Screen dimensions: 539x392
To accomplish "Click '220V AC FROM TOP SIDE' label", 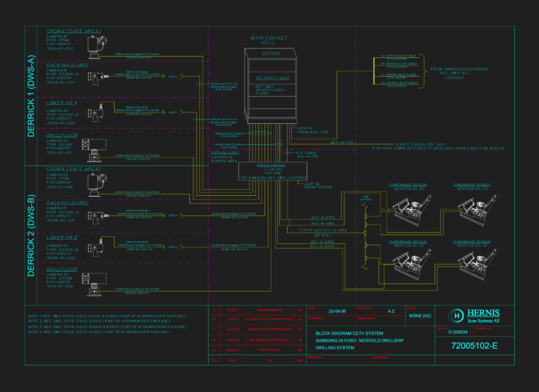I will (x=318, y=185).
